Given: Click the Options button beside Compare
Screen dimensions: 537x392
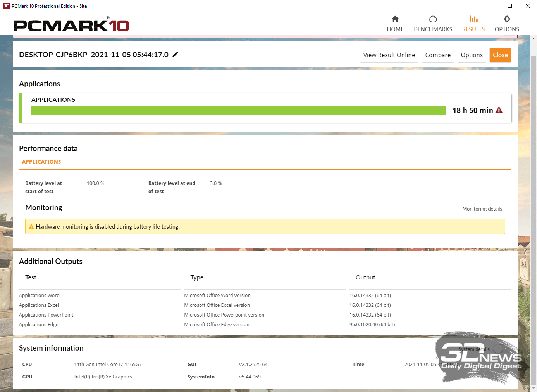Looking at the screenshot, I should pyautogui.click(x=472, y=55).
